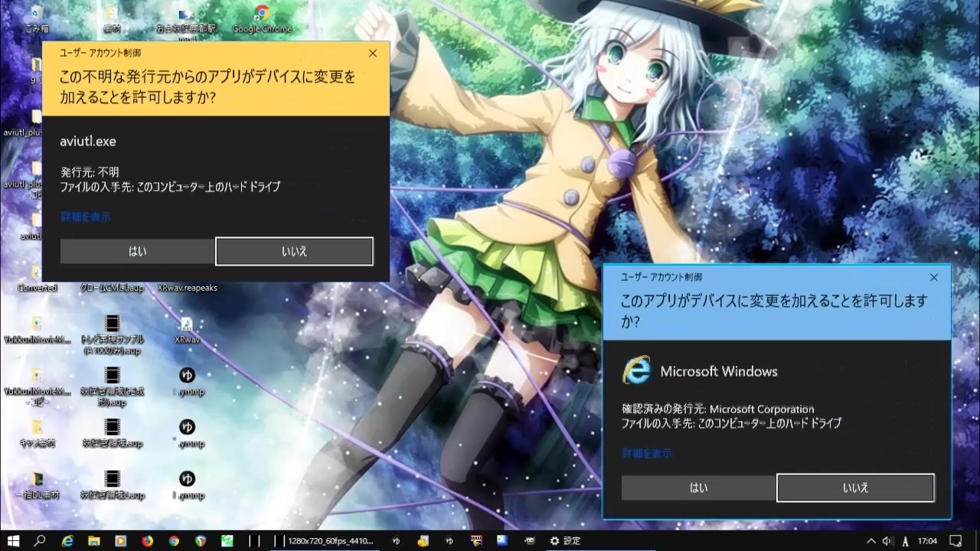Image resolution: width=980 pixels, height=551 pixels.
Task: Open the Google Chrome desktop shortcut
Action: pyautogui.click(x=262, y=19)
